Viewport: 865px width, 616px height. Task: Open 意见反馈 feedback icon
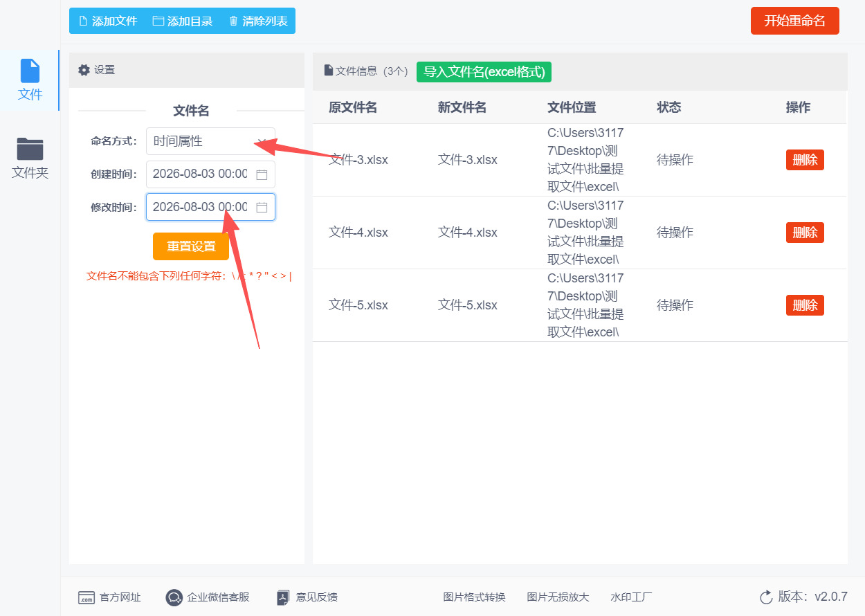click(282, 597)
